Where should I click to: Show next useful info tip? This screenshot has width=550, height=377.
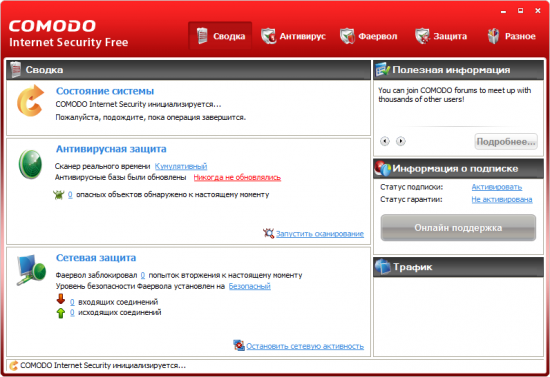(401, 141)
